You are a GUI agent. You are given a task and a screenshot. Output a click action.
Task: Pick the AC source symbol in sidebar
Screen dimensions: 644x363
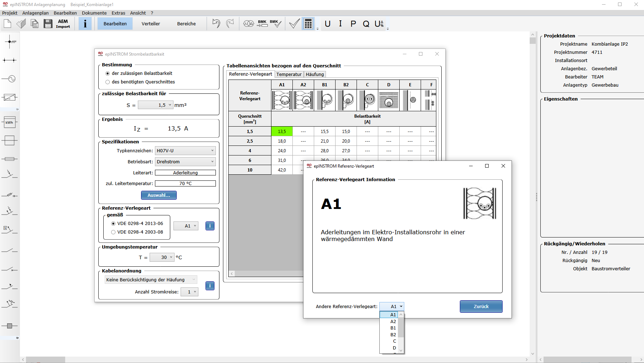10,79
